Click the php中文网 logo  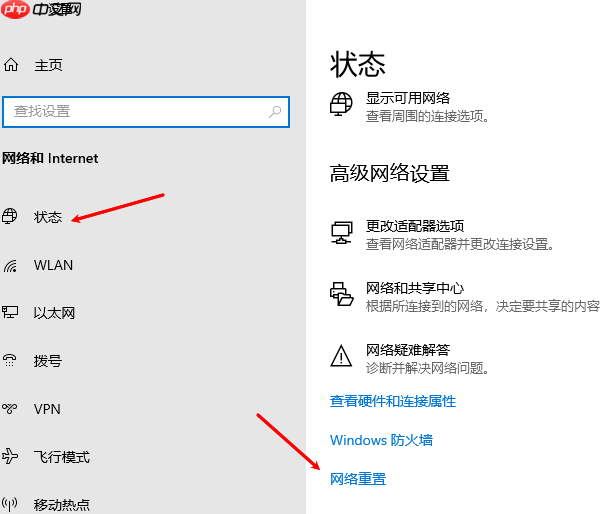[x=43, y=11]
